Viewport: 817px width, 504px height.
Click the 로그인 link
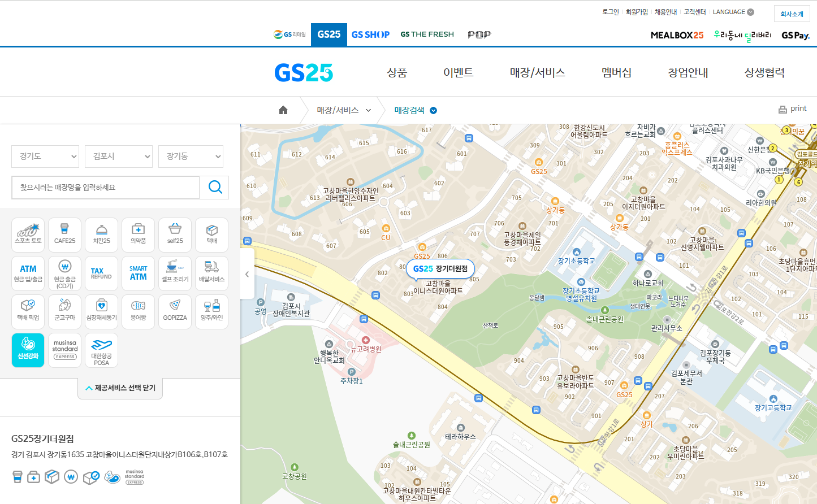click(x=611, y=12)
